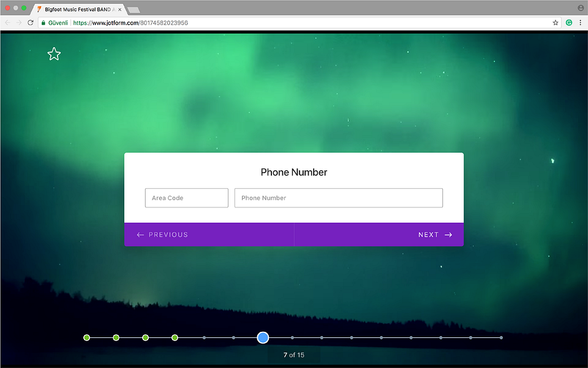Click the current blue step 7 marker

tap(263, 337)
